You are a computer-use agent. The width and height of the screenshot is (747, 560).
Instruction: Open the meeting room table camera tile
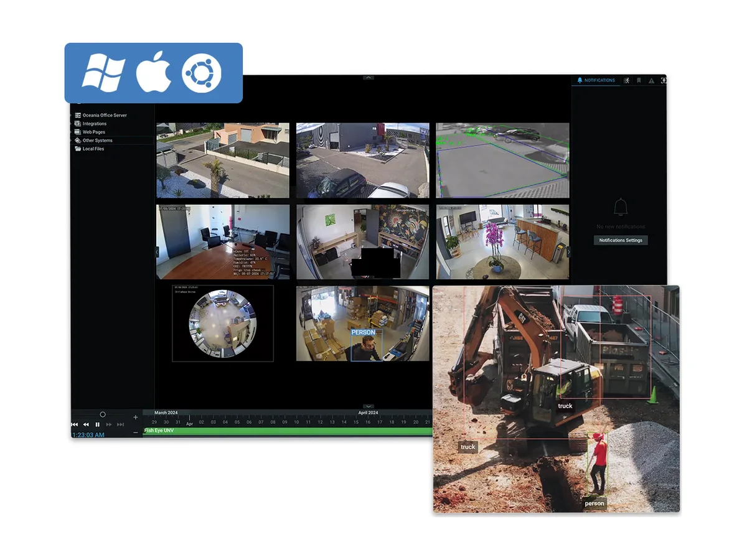tap(223, 242)
